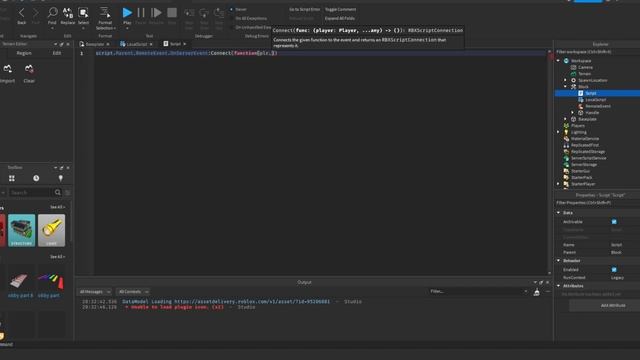Click the Terrain Import tool
This screenshot has height=360, width=640.
(7, 73)
